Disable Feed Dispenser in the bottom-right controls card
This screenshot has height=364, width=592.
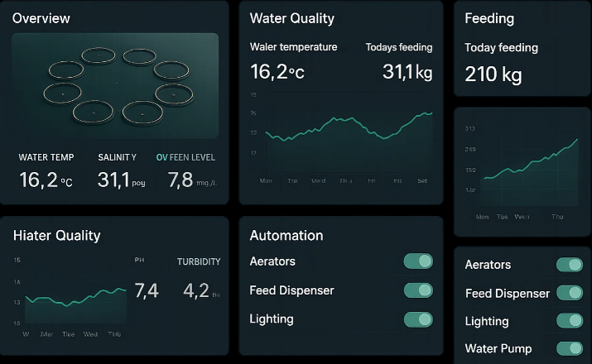click(x=570, y=293)
